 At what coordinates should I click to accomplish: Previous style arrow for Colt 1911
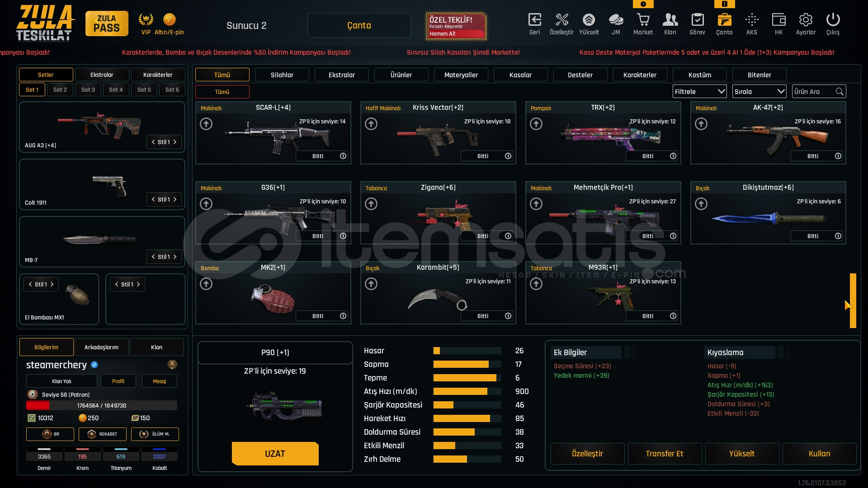[153, 199]
